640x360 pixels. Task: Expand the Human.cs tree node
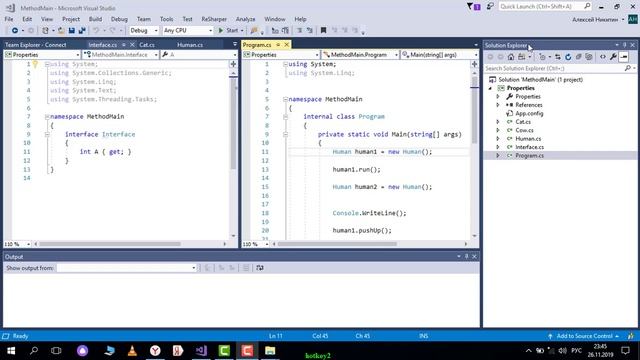[498, 138]
